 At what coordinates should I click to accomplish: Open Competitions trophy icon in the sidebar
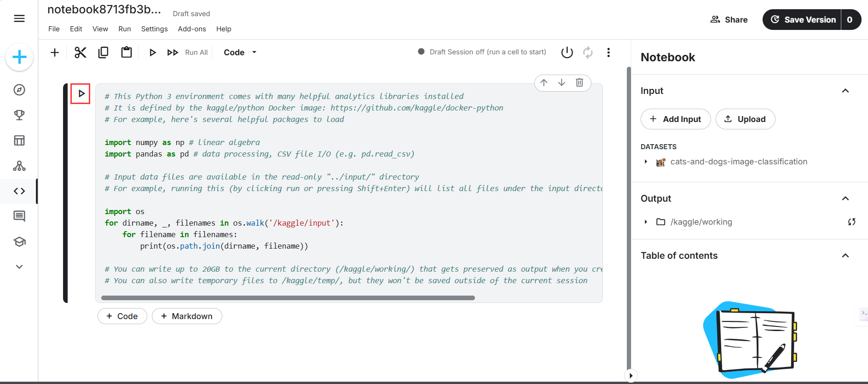19,115
